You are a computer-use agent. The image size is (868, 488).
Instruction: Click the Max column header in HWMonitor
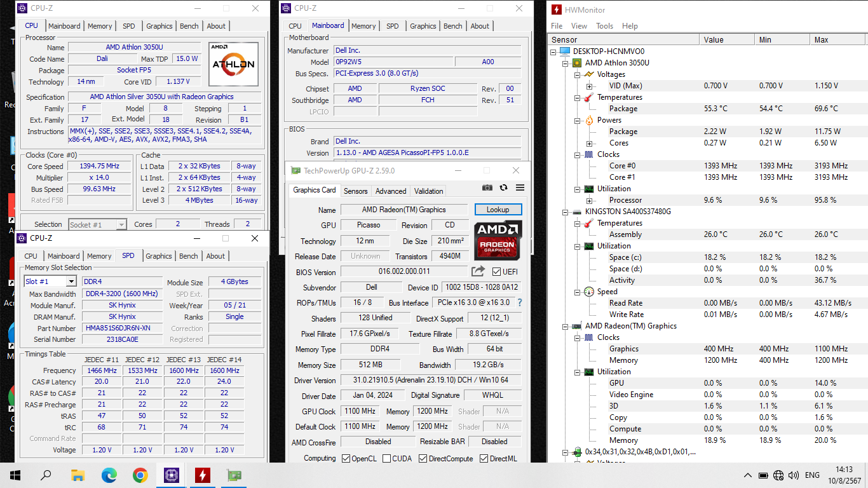click(839, 39)
